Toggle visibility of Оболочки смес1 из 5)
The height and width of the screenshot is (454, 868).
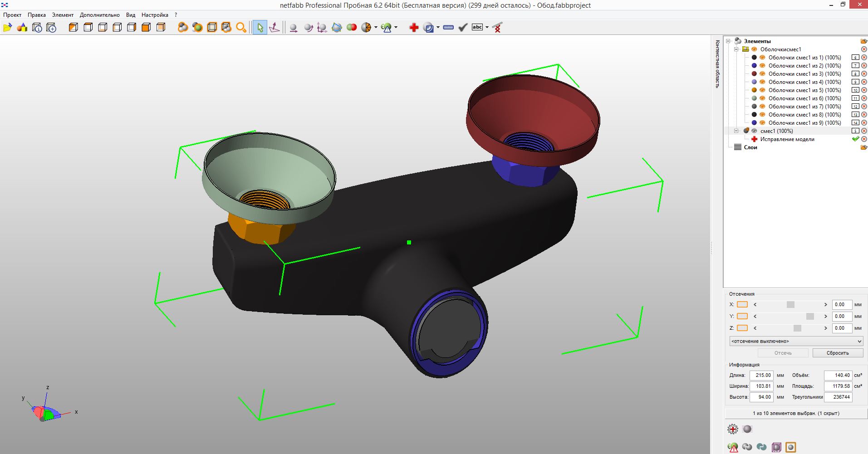(762, 90)
